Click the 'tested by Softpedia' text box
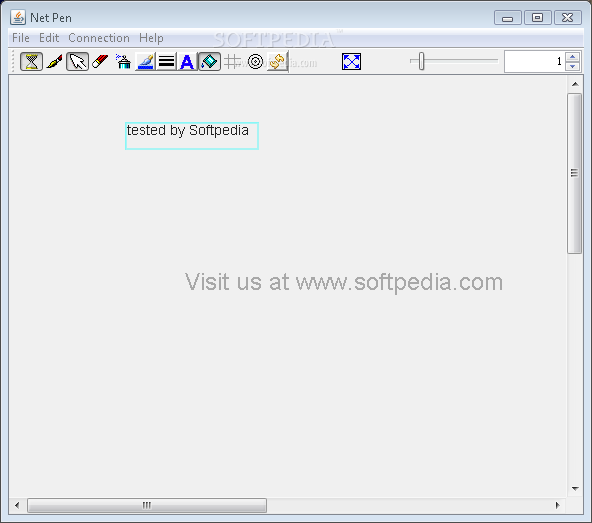Viewport: 592px width, 523px height. [x=192, y=136]
